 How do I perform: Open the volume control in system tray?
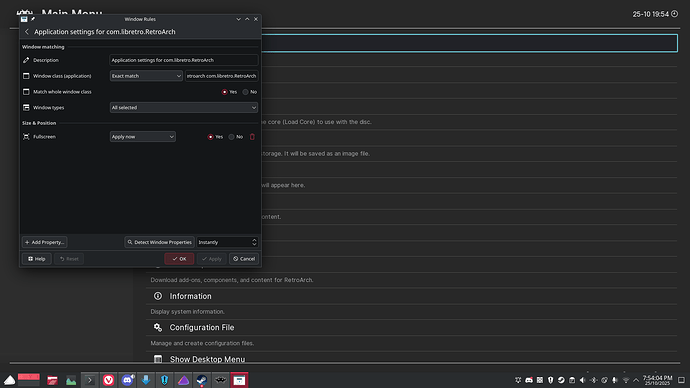(583, 380)
